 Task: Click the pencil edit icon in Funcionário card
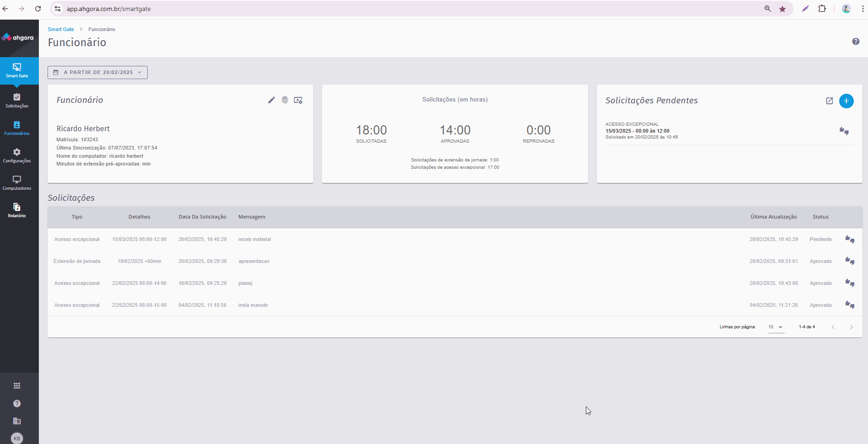[x=272, y=100]
